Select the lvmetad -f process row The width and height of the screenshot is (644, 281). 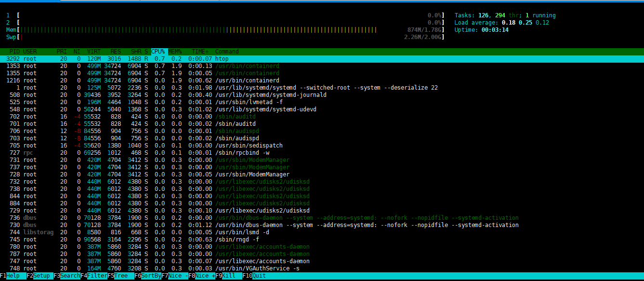[x=322, y=102]
